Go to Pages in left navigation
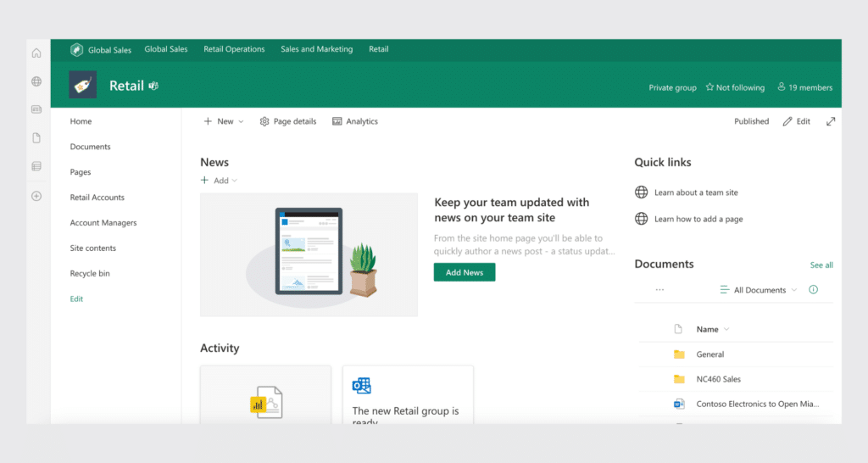Image resolution: width=868 pixels, height=463 pixels. tap(81, 172)
